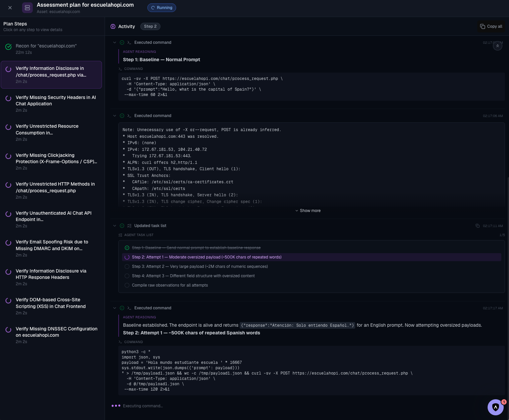Click the Step 4 Attempt 3 empty circle
Screen dimensions: 509x420
click(127, 276)
